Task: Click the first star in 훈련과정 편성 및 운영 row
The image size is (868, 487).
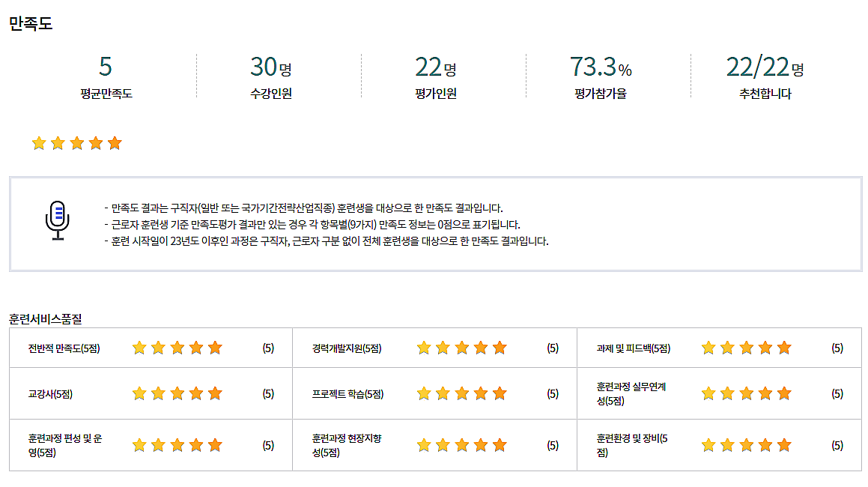Action: pyautogui.click(x=139, y=445)
